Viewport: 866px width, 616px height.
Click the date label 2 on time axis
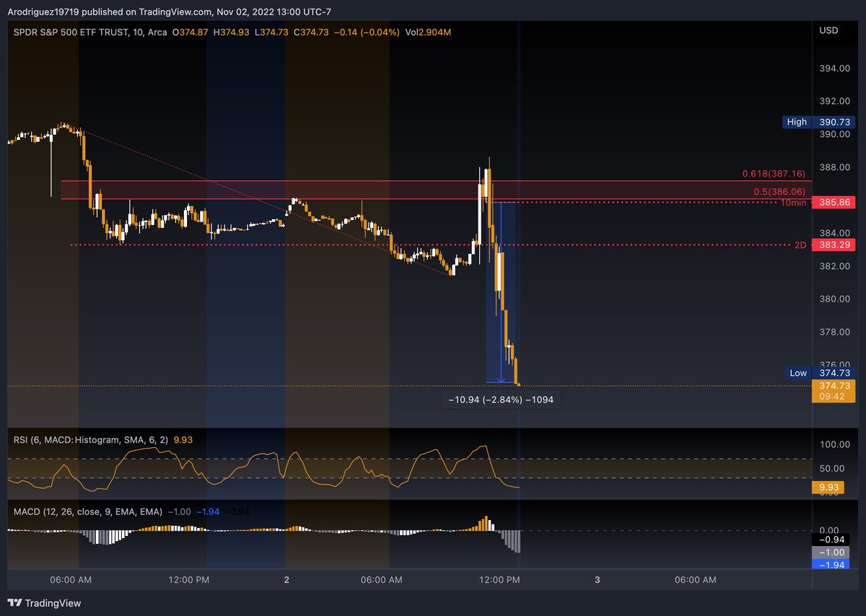coord(287,580)
